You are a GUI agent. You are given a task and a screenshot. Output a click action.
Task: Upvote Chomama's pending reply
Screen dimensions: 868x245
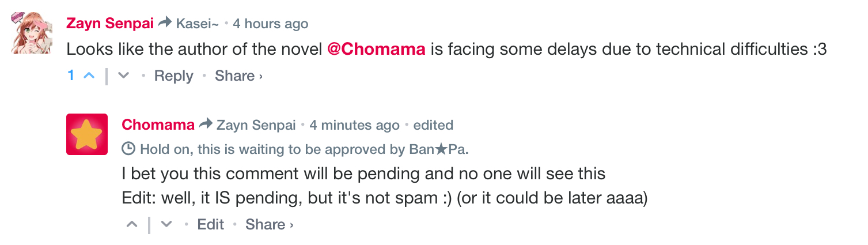(x=132, y=224)
